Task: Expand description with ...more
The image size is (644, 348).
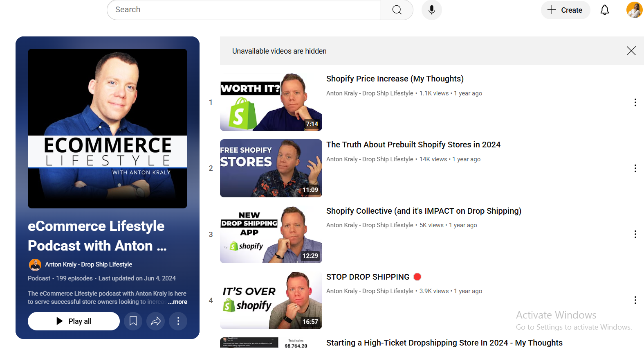Action: coord(178,302)
